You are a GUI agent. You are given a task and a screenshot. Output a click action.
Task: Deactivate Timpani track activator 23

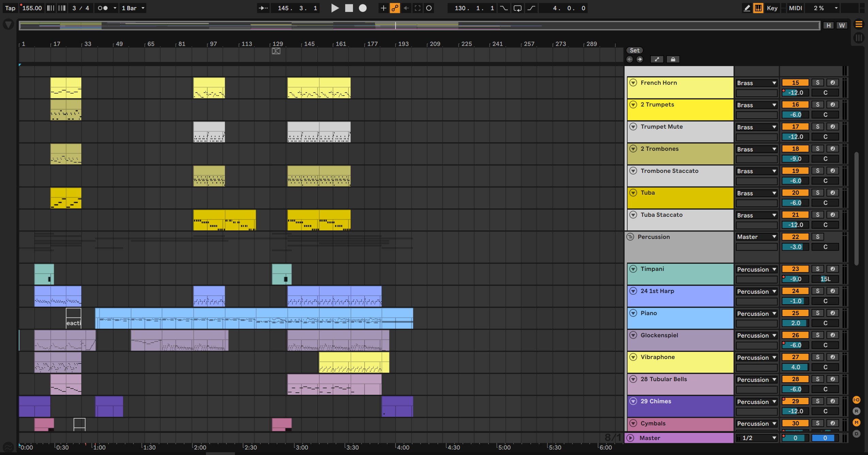tap(795, 269)
